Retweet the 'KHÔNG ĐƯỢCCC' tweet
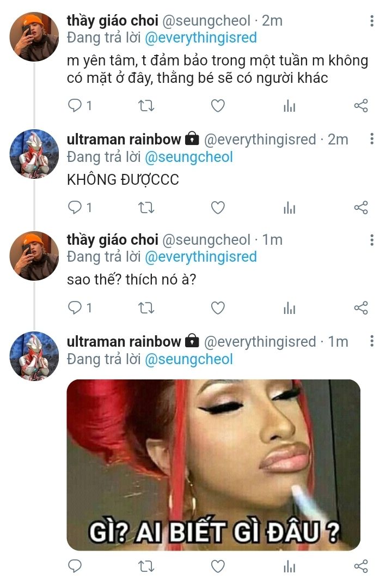 click(x=146, y=208)
